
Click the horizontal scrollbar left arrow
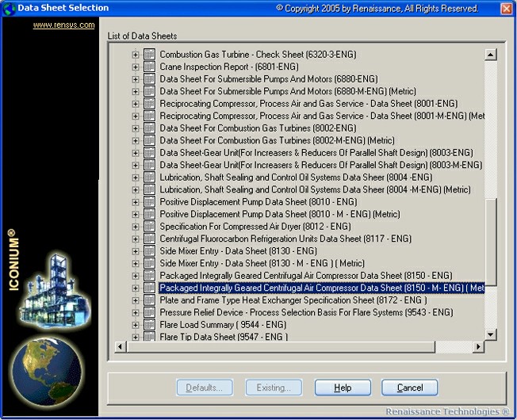[x=120, y=346]
